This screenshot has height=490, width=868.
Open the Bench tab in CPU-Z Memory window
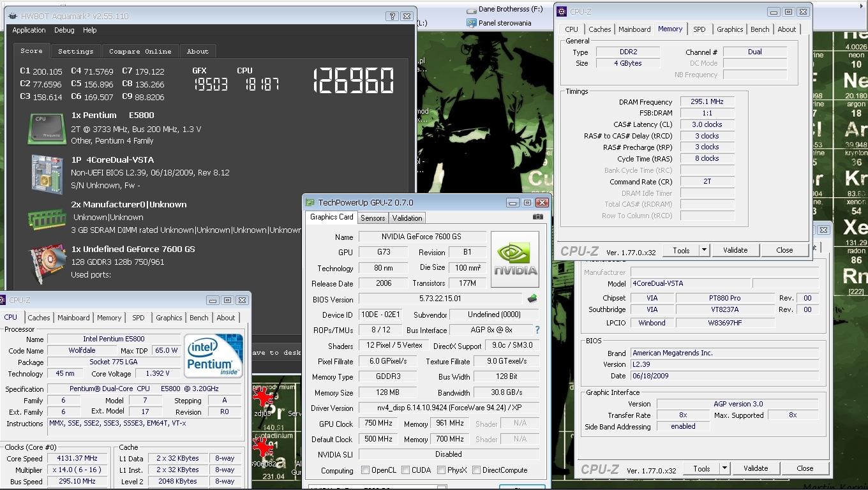[759, 29]
